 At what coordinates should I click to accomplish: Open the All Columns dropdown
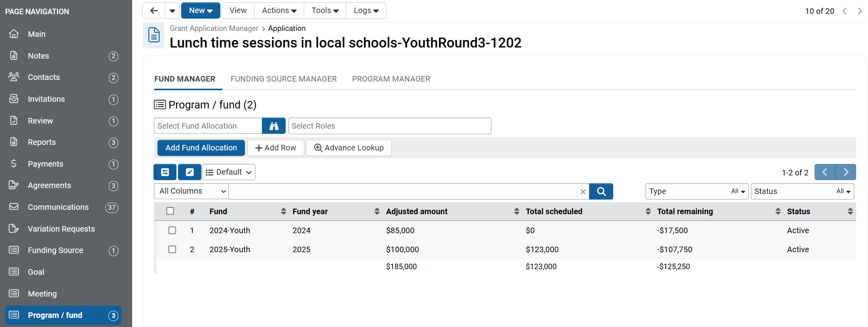191,191
